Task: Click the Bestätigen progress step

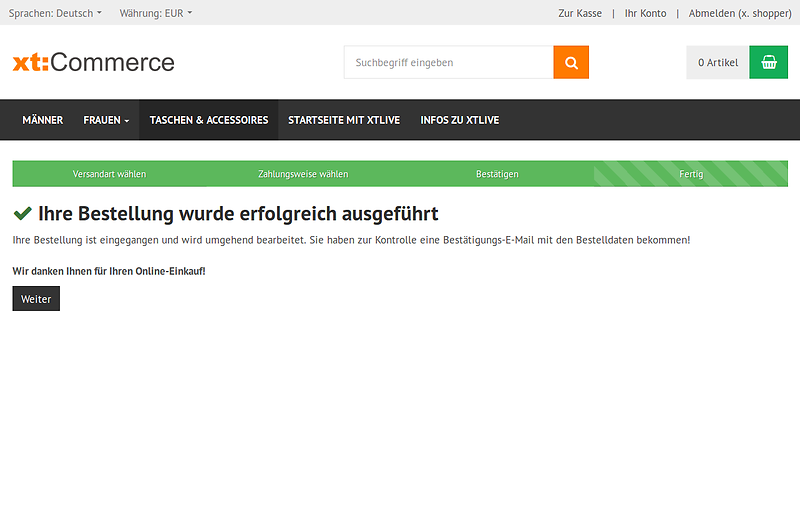Action: (497, 174)
